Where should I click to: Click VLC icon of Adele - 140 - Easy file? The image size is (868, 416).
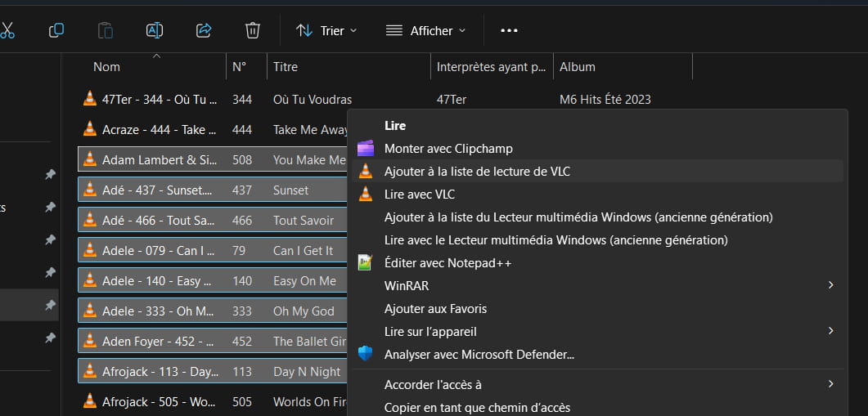click(x=90, y=280)
